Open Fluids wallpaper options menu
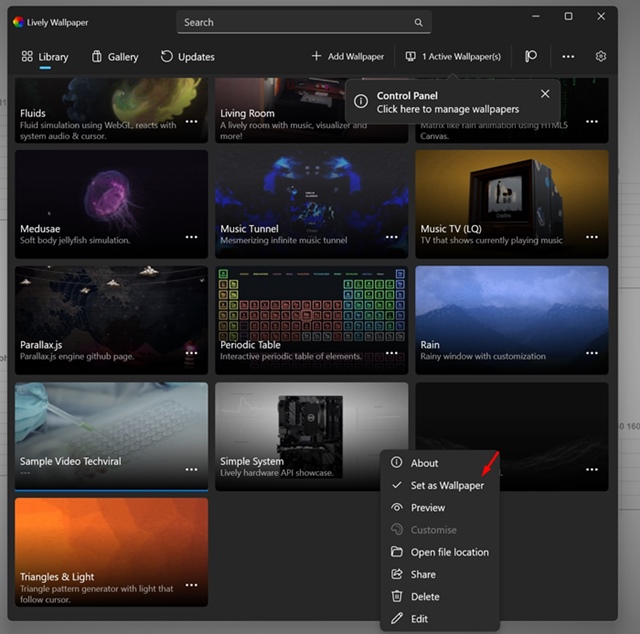Image resolution: width=640 pixels, height=634 pixels. (191, 122)
